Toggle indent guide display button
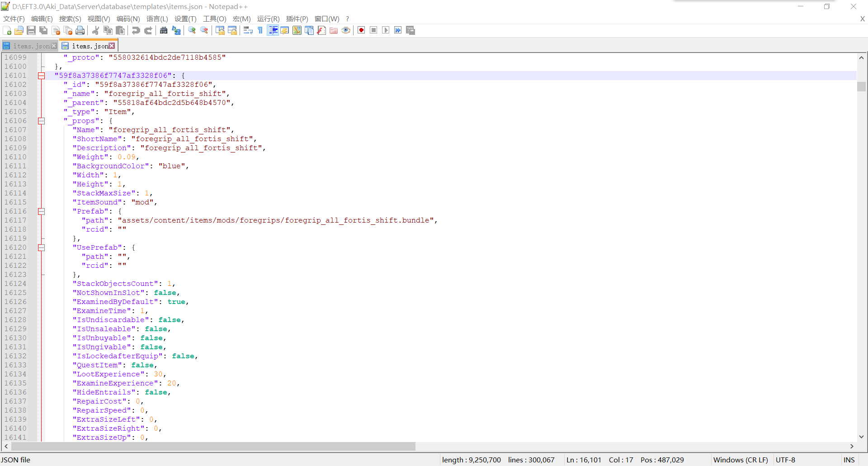868x466 pixels. coord(273,30)
